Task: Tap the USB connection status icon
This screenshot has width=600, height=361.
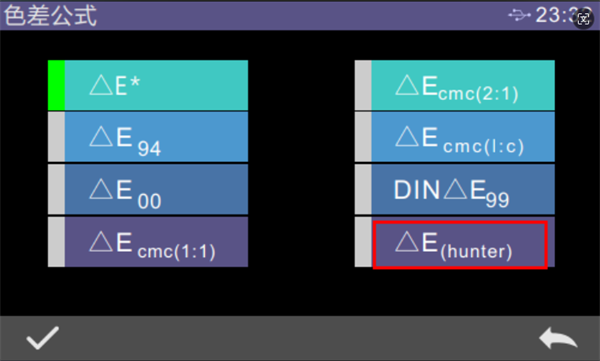Action: click(x=519, y=15)
